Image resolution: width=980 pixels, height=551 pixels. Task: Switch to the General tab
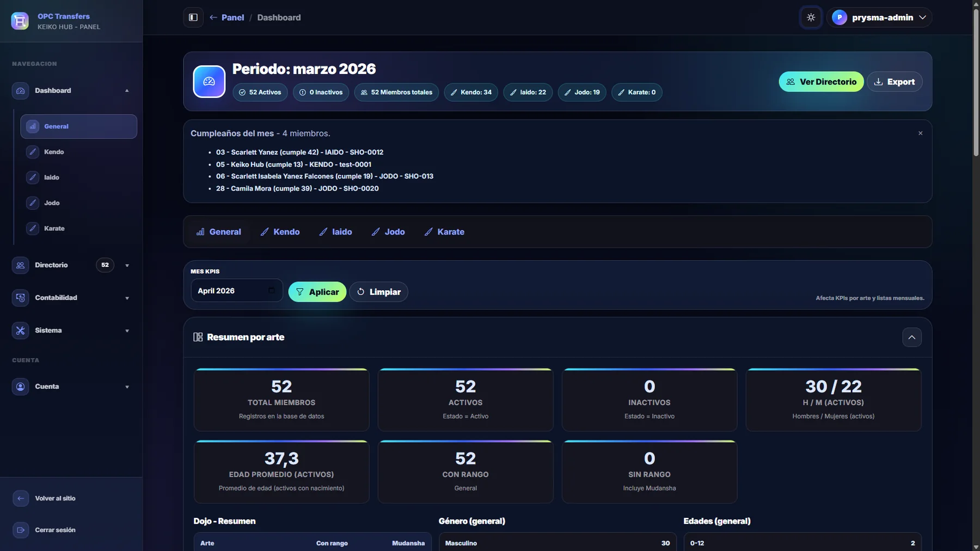point(218,232)
